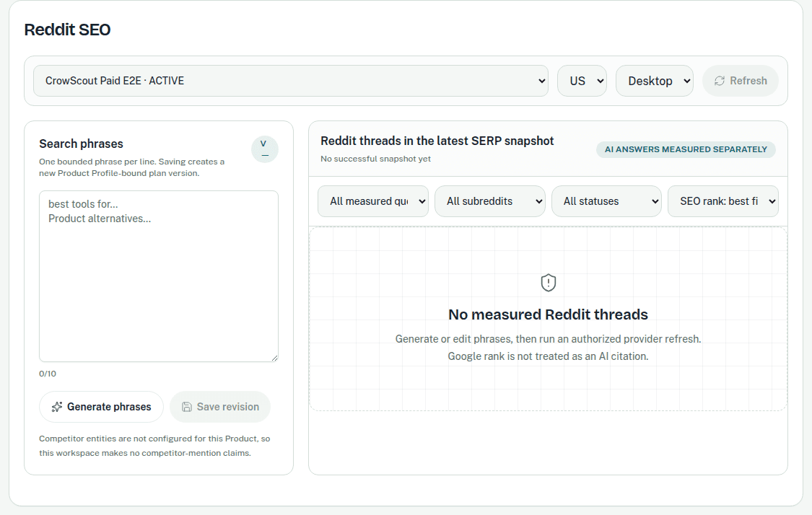812x515 pixels.
Task: Open the US country dropdown
Action: click(582, 81)
